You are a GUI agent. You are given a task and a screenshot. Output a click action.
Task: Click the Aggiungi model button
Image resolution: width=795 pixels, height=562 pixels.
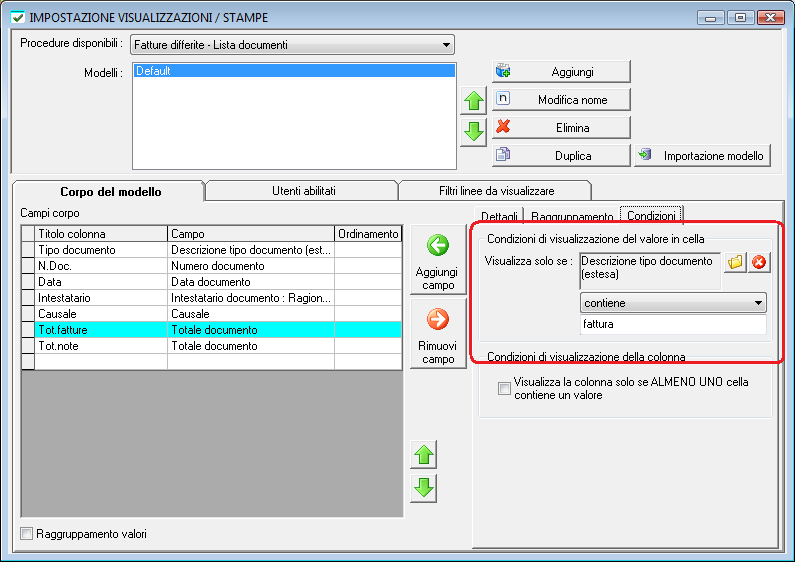(x=561, y=72)
